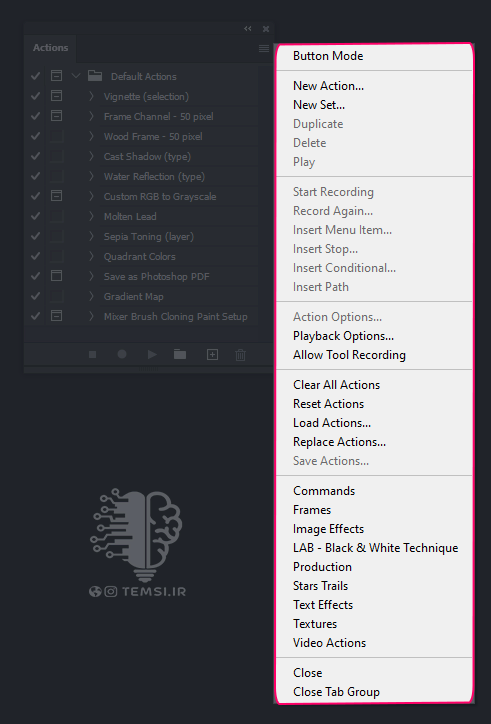
Task: Toggle checkmark for Water Reflection (type)
Action: point(35,176)
